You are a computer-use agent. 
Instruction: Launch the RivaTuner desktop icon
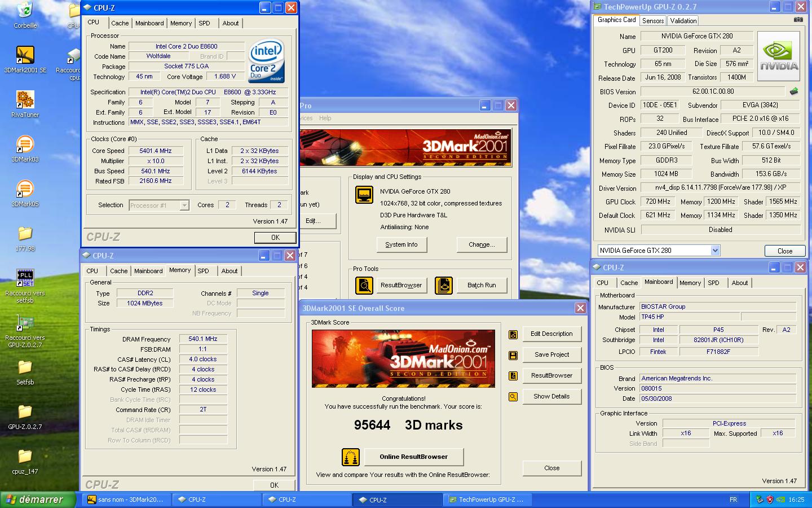coord(25,100)
